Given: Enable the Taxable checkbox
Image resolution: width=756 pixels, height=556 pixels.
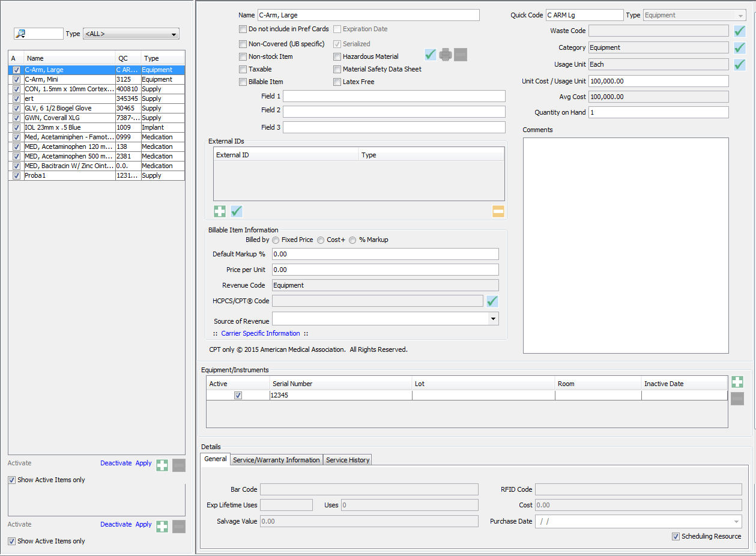Looking at the screenshot, I should (243, 70).
